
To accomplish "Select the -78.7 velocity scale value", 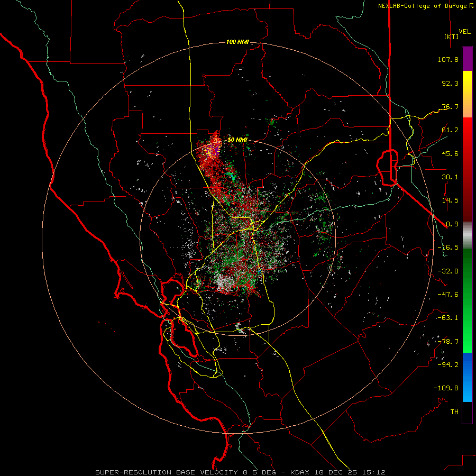I will click(x=448, y=342).
